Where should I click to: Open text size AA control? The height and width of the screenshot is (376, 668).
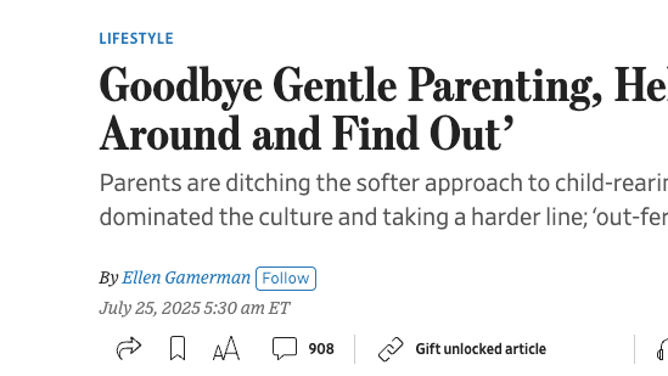pos(226,348)
